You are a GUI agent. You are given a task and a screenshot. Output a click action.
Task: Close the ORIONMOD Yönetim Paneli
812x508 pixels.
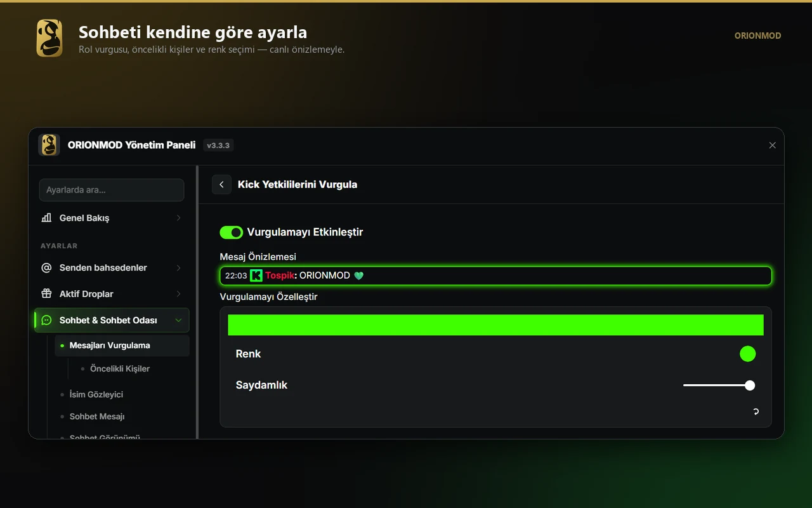pyautogui.click(x=772, y=145)
